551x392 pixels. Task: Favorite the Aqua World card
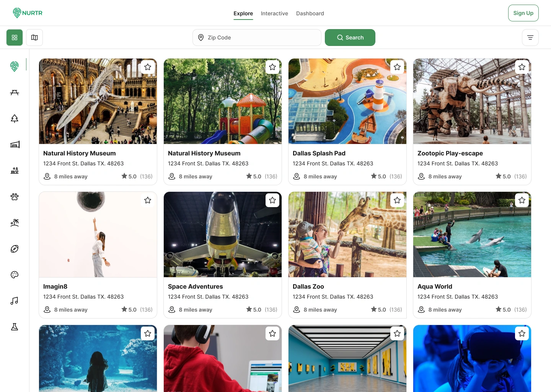522,200
